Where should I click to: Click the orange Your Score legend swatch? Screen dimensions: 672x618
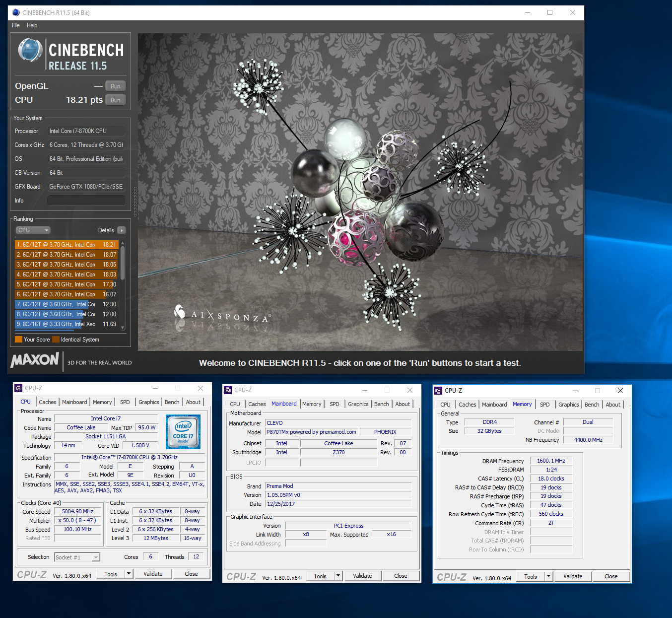coord(18,340)
